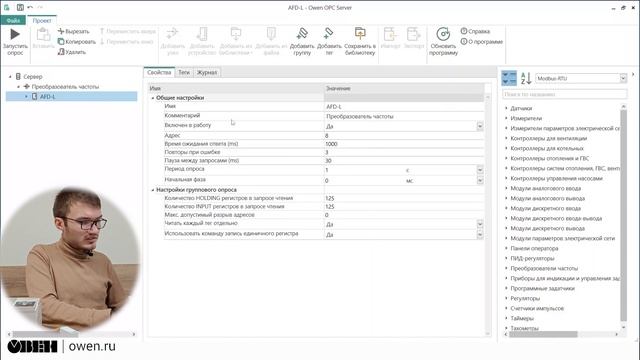Select AFD-L device in tree
Screen dimensions: 640x360
tap(47, 97)
